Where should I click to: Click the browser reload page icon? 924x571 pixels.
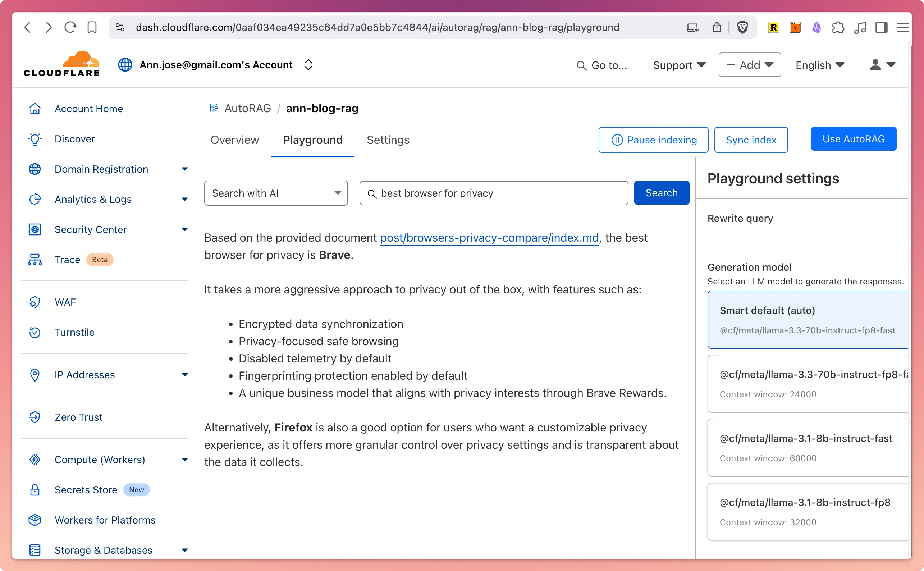70,27
